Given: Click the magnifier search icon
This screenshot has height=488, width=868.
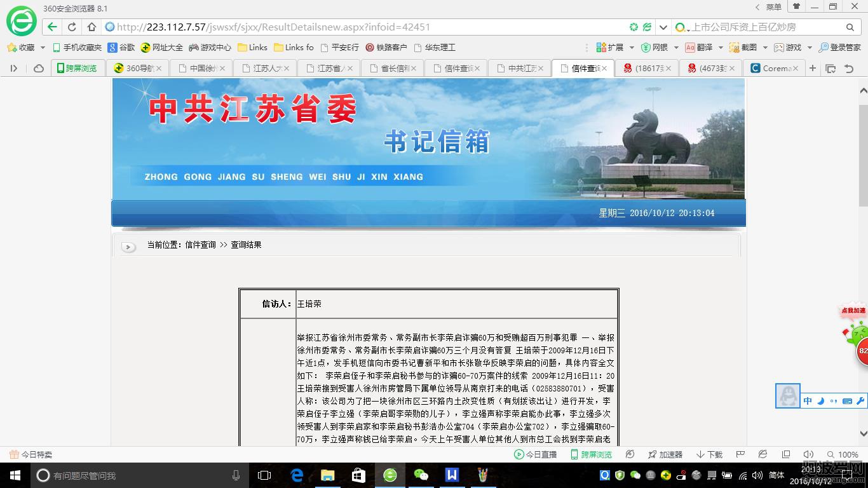Looking at the screenshot, I should tap(850, 27).
